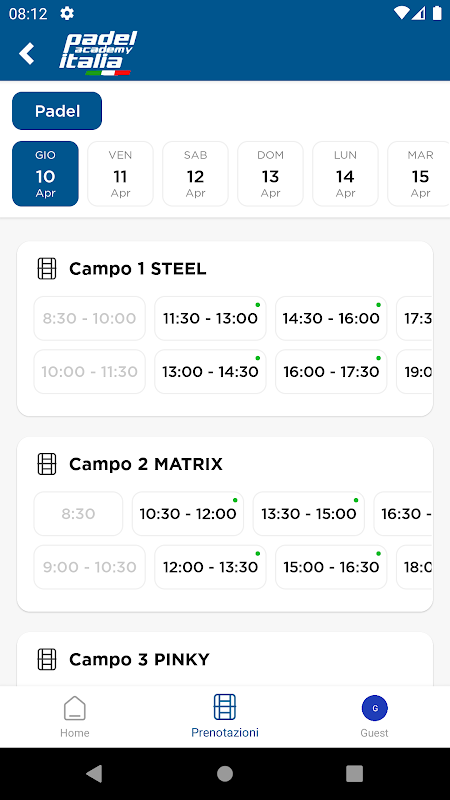The image size is (450, 800).
Task: Open the Guest profile avatar
Action: [x=374, y=708]
